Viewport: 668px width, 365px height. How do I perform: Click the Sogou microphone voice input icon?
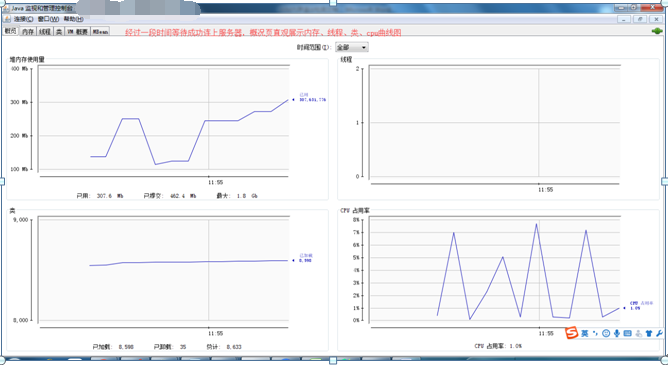click(616, 333)
